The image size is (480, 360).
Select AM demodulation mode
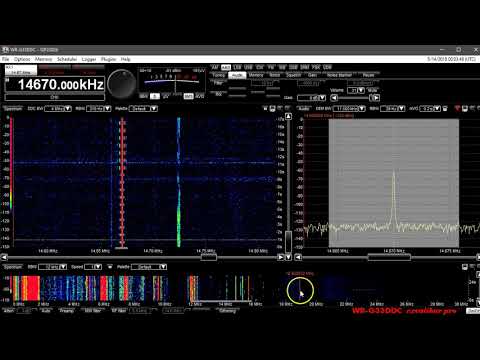215,67
